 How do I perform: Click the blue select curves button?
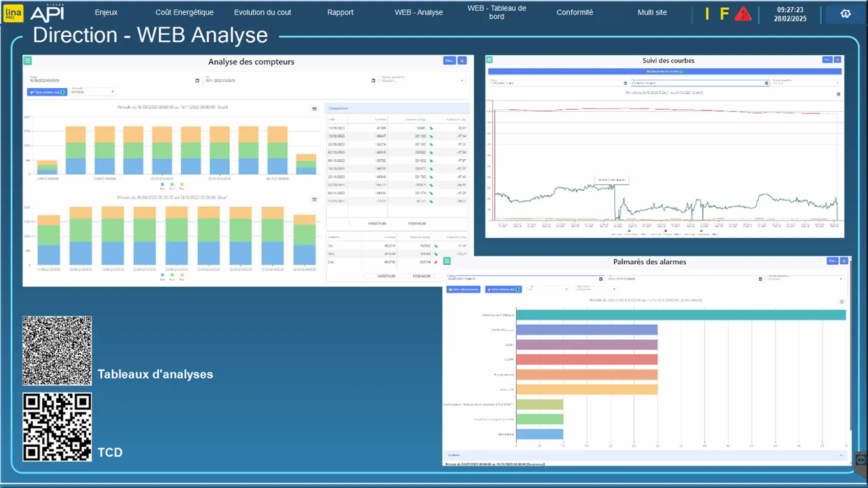[664, 71]
